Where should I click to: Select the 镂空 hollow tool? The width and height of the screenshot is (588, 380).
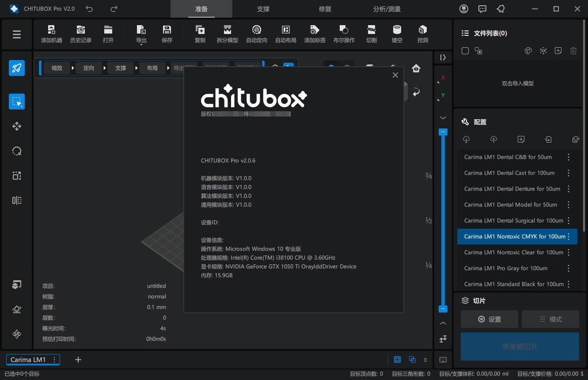pos(397,34)
